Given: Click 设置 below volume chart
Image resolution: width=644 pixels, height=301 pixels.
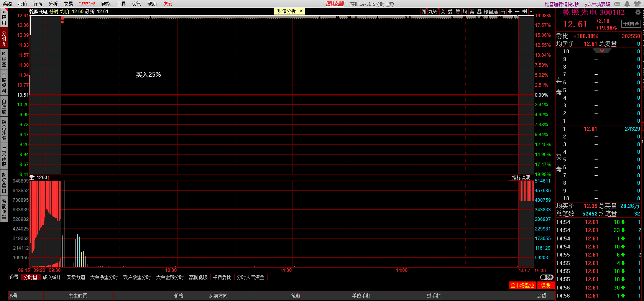Looking at the screenshot, I should pos(14,277).
